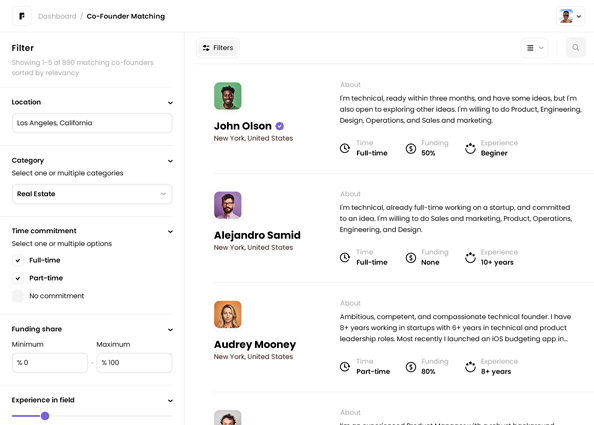Click the Experience in field slider handle
This screenshot has height=425, width=594.
(x=45, y=416)
